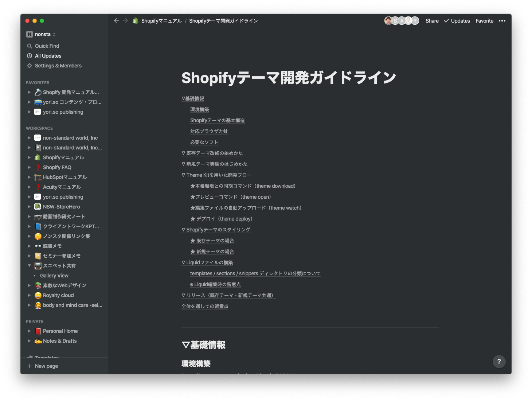The width and height of the screenshot is (532, 401).
Task: Expand the Shopify FAQ page tree
Action: click(29, 167)
